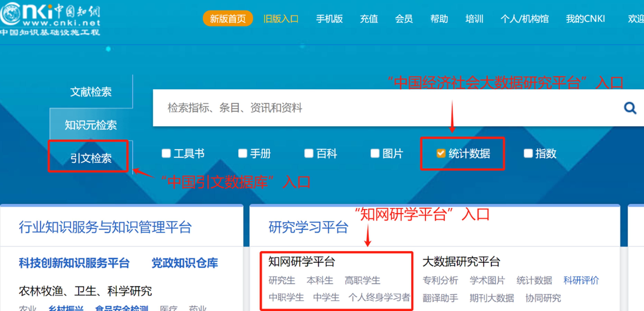Open 科技创新知识服务平台 link
Viewport: 644px width, 311px height.
[74, 263]
